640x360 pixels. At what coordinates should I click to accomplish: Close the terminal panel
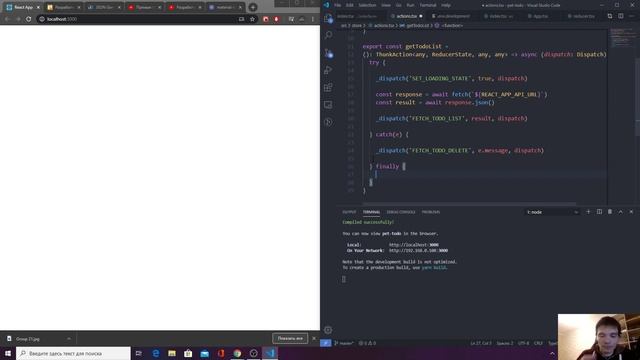point(631,212)
